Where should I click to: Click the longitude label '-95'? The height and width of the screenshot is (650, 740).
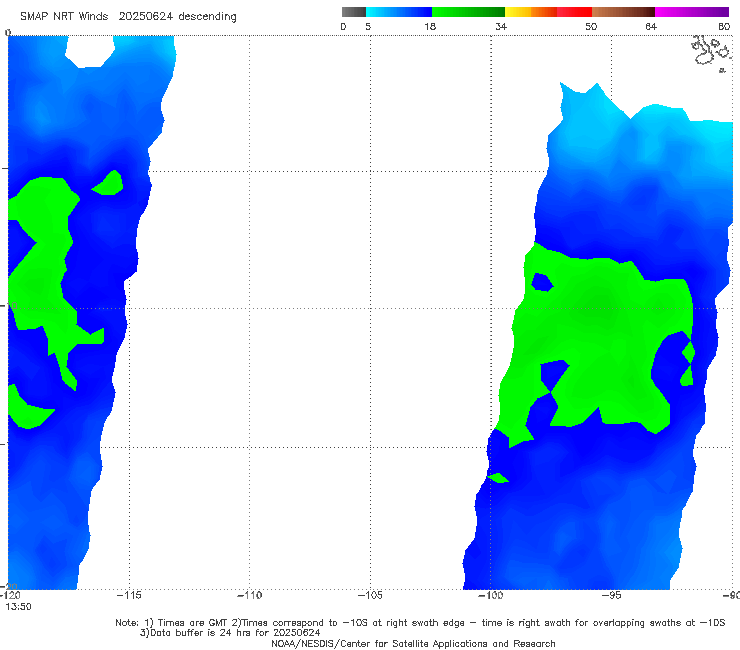(611, 595)
